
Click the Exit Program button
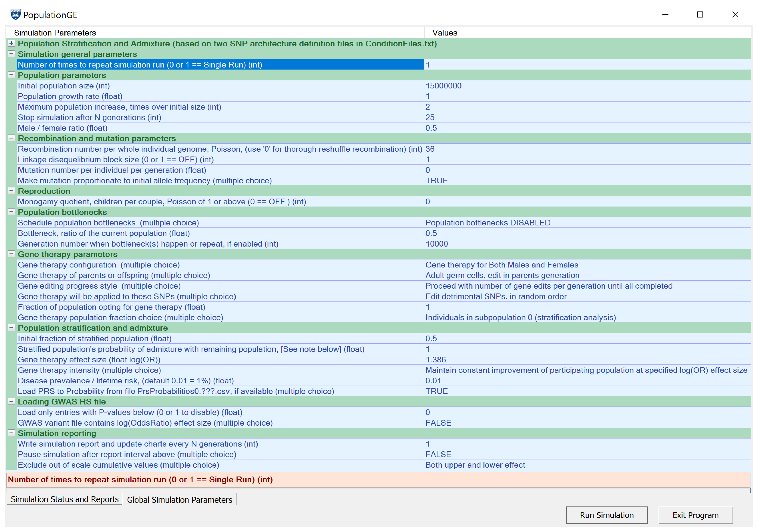(695, 515)
